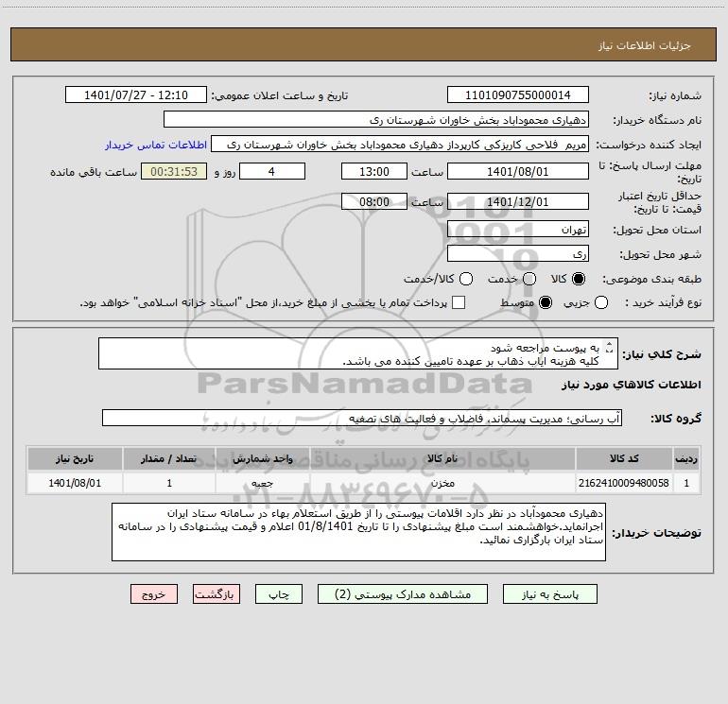Image resolution: width=728 pixels, height=704 pixels.
Task: Click the countdown timer 00:31:53
Action: [174, 172]
